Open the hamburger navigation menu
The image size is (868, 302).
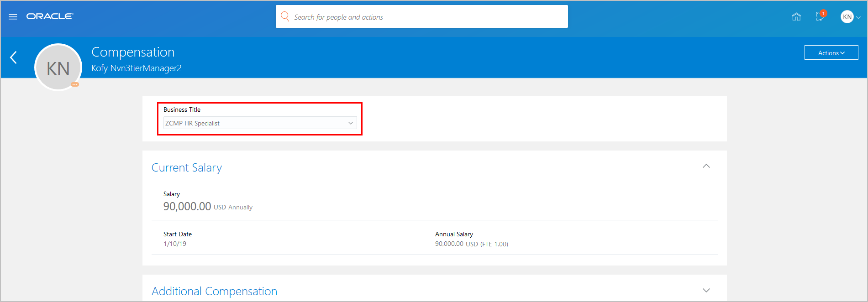(13, 17)
